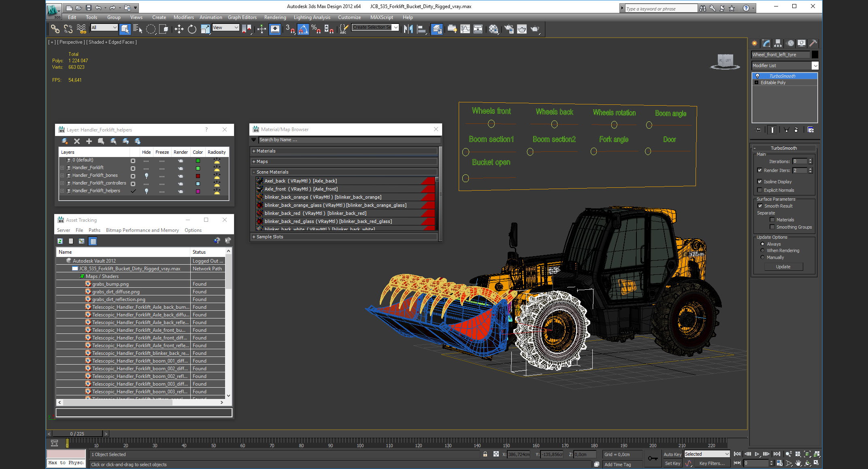Activate the Bind to Space Warp tool
This screenshot has width=868, height=469.
coord(81,29)
